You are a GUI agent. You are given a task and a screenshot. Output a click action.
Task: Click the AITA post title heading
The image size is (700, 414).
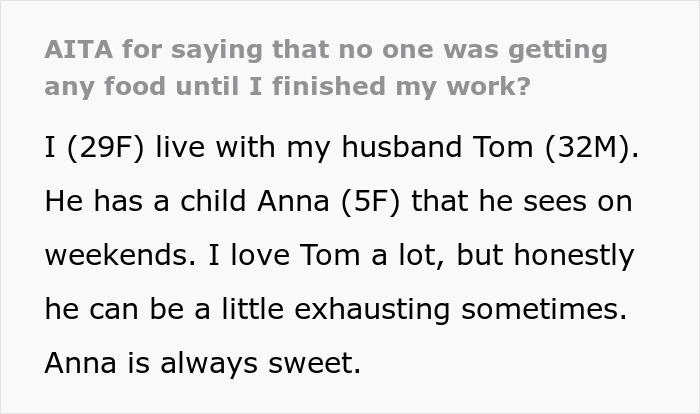[x=325, y=67]
